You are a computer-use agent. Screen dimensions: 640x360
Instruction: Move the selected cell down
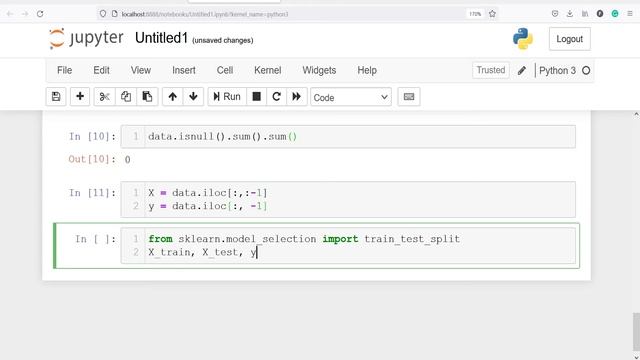[193, 97]
